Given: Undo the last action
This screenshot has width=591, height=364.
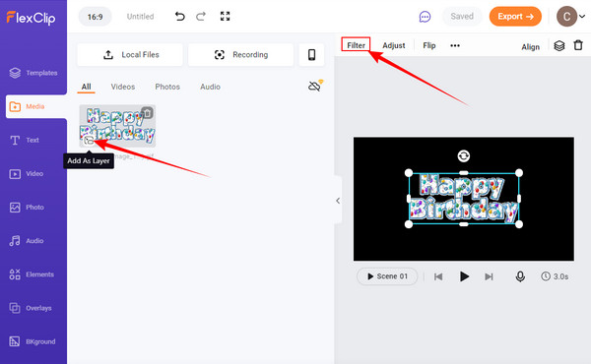Looking at the screenshot, I should click(x=180, y=16).
